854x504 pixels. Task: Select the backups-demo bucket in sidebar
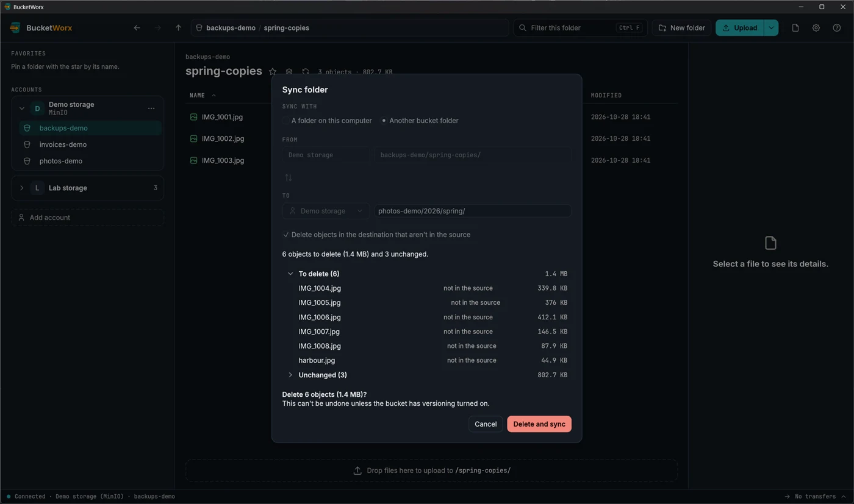90,128
